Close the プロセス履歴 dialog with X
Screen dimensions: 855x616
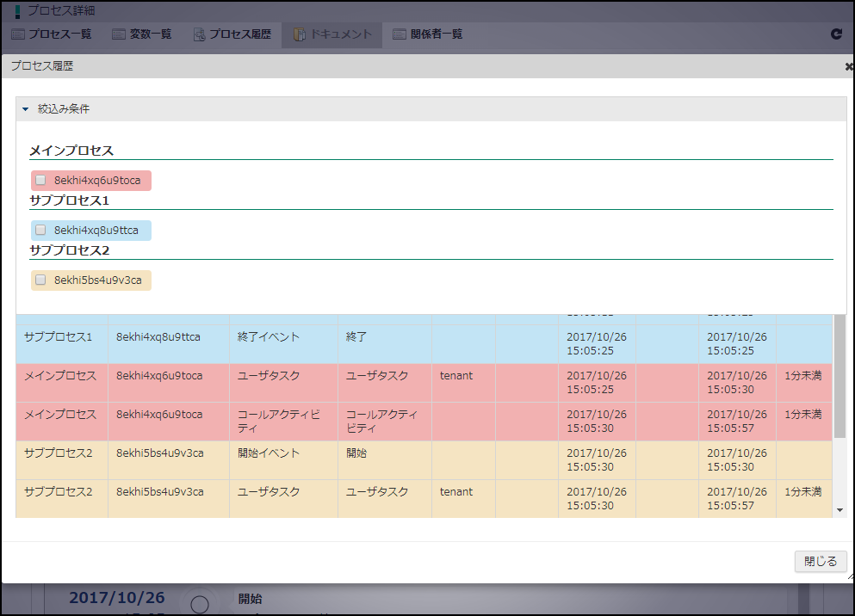pos(849,66)
